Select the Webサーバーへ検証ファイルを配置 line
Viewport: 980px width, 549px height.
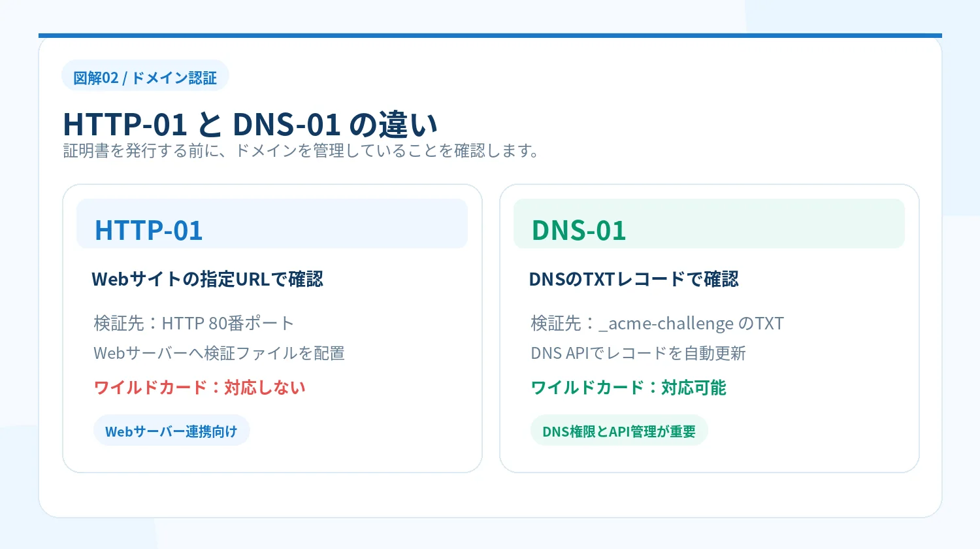219,354
